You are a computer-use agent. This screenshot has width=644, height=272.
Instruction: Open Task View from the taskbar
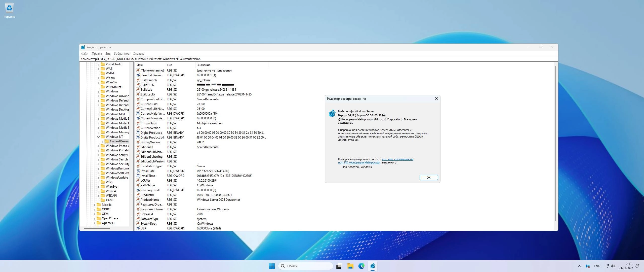coord(339,266)
